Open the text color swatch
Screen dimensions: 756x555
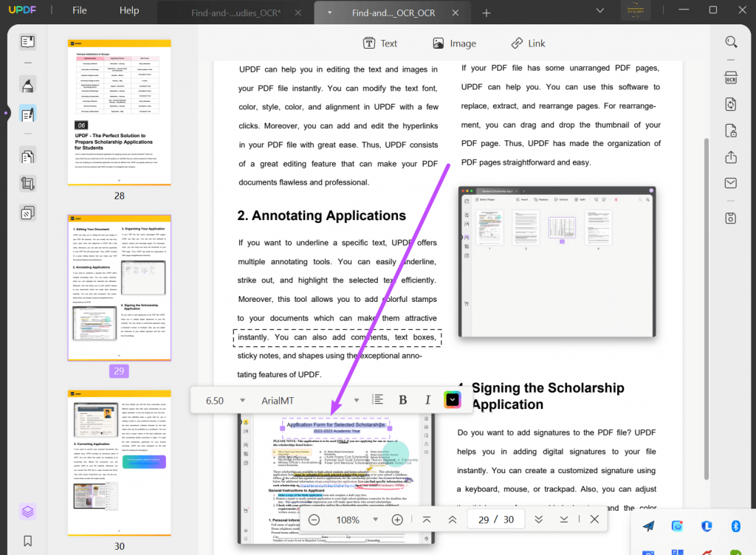click(453, 399)
